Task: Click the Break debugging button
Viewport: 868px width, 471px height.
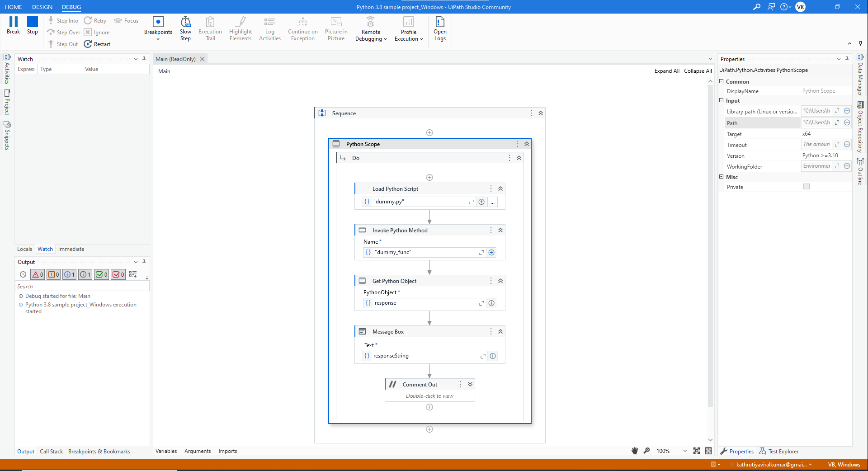Action: [x=13, y=25]
